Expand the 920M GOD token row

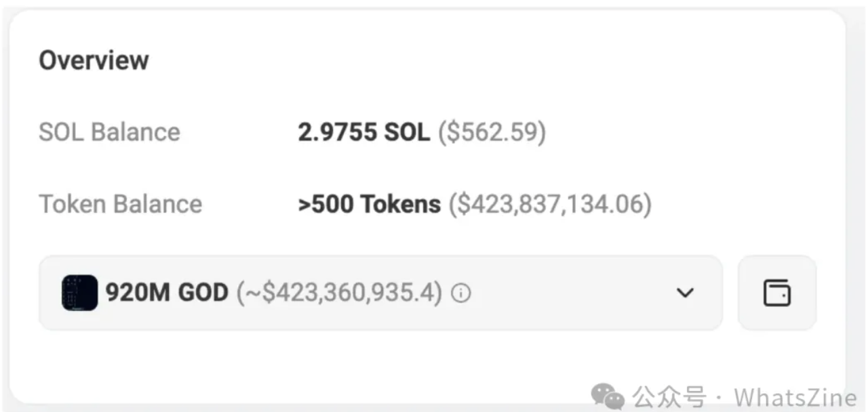[380, 293]
